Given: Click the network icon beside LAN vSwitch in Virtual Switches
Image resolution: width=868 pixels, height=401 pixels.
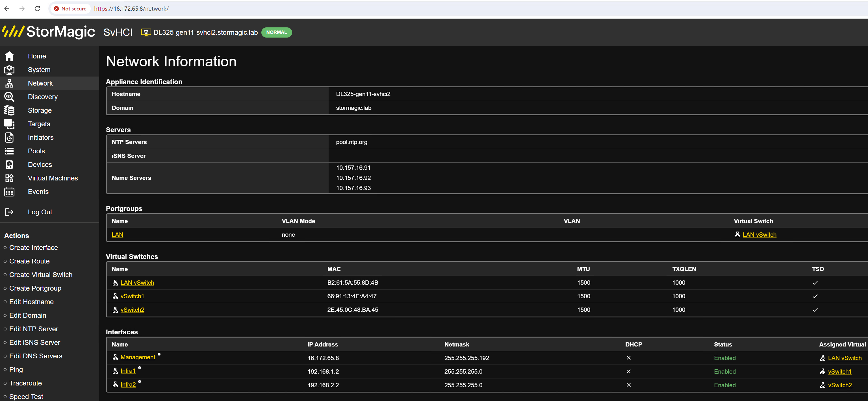Looking at the screenshot, I should click(x=115, y=283).
